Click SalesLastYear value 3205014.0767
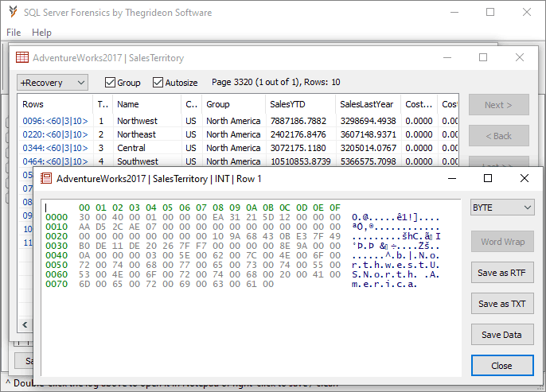Viewport: 546px width, 392px height. (x=369, y=148)
